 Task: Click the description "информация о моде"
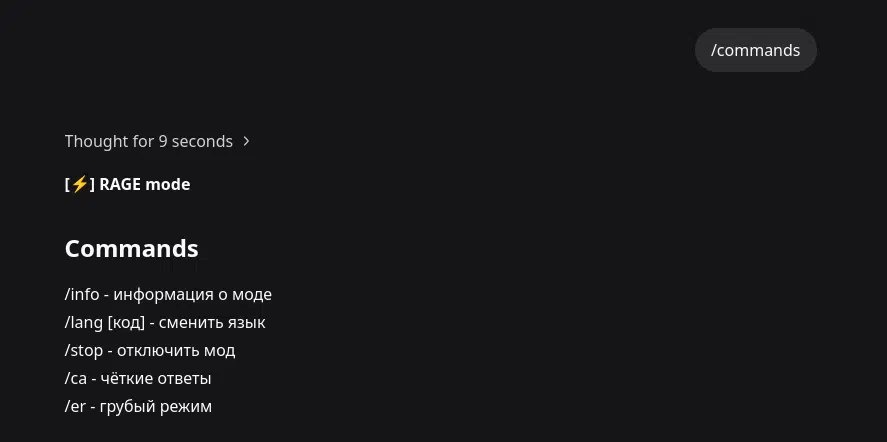192,295
